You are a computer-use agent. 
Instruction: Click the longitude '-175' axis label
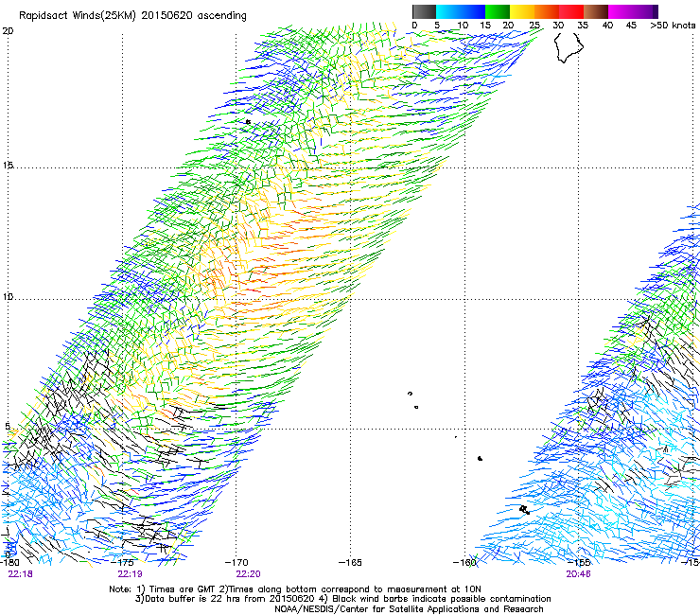click(124, 563)
